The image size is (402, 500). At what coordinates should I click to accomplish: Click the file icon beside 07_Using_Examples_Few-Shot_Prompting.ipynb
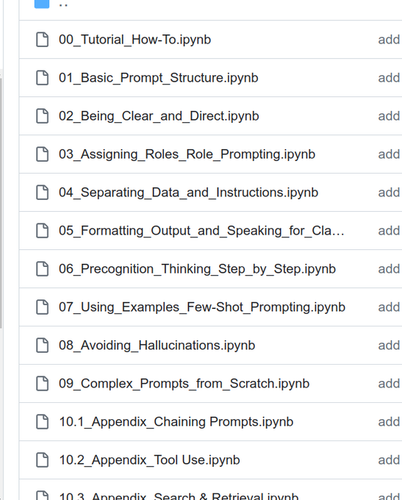[42, 307]
